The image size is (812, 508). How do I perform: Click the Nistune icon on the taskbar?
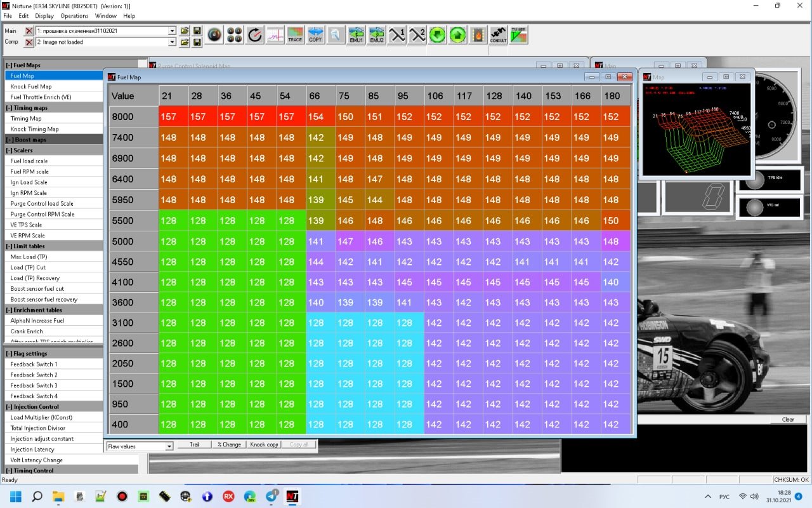(x=292, y=496)
